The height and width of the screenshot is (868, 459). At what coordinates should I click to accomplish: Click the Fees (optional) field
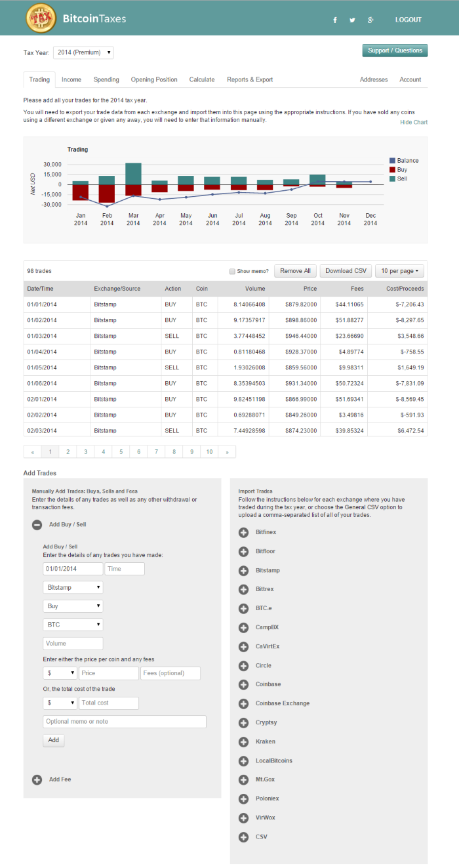point(170,673)
